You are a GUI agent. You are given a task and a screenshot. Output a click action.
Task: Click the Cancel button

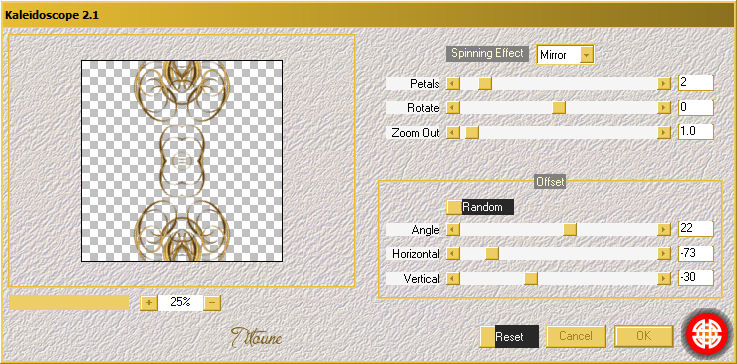(576, 336)
